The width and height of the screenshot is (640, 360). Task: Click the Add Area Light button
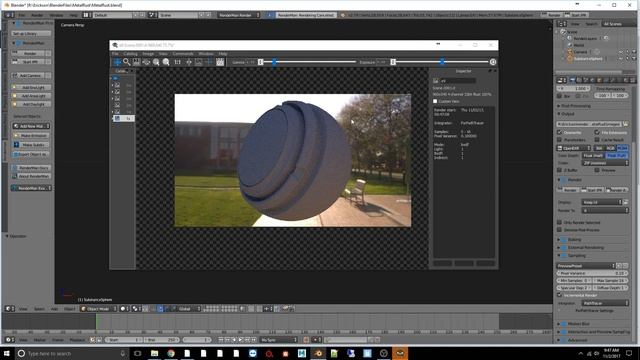[31, 96]
